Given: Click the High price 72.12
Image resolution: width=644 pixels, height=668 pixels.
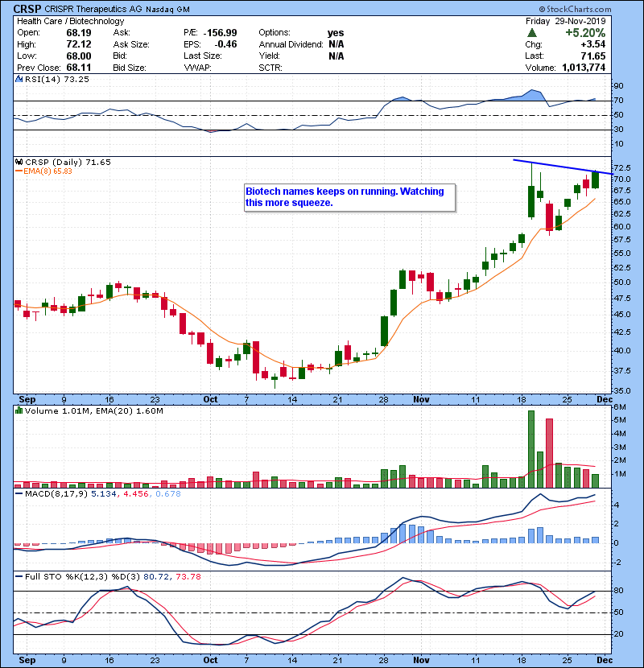Looking at the screenshot, I should coord(79,44).
